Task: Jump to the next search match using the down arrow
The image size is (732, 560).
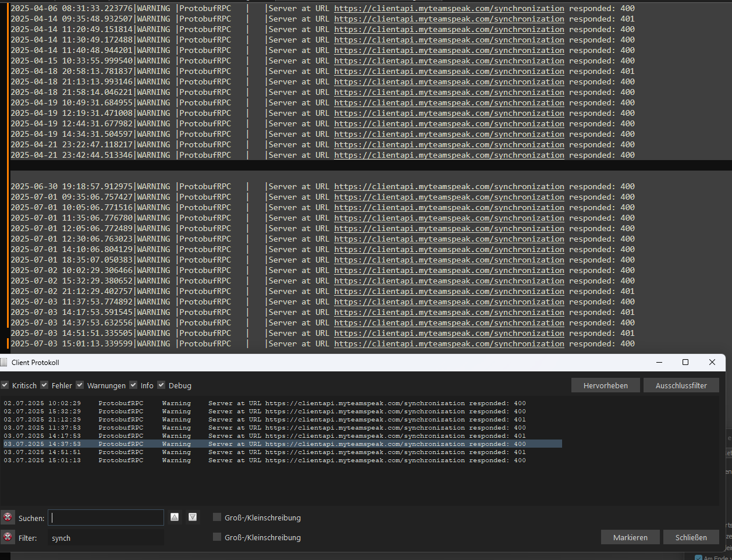Action: [193, 517]
